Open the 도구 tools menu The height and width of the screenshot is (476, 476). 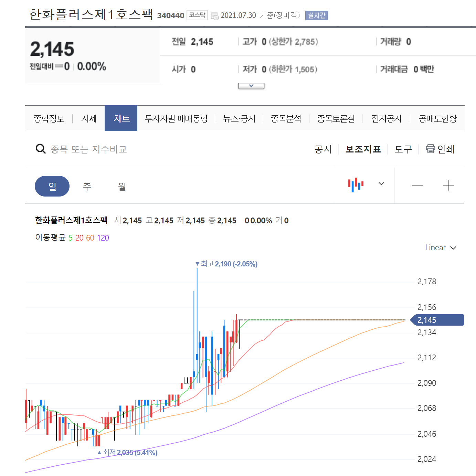tap(403, 149)
